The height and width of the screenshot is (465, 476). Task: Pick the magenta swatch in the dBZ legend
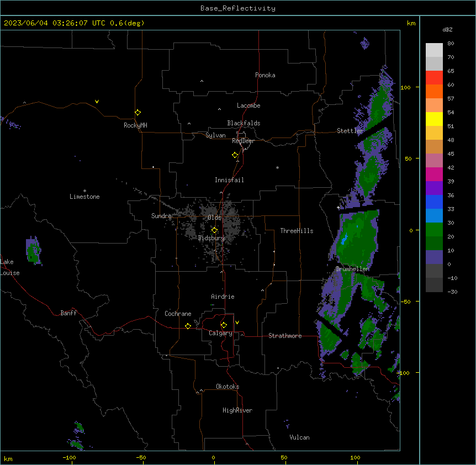click(x=434, y=174)
